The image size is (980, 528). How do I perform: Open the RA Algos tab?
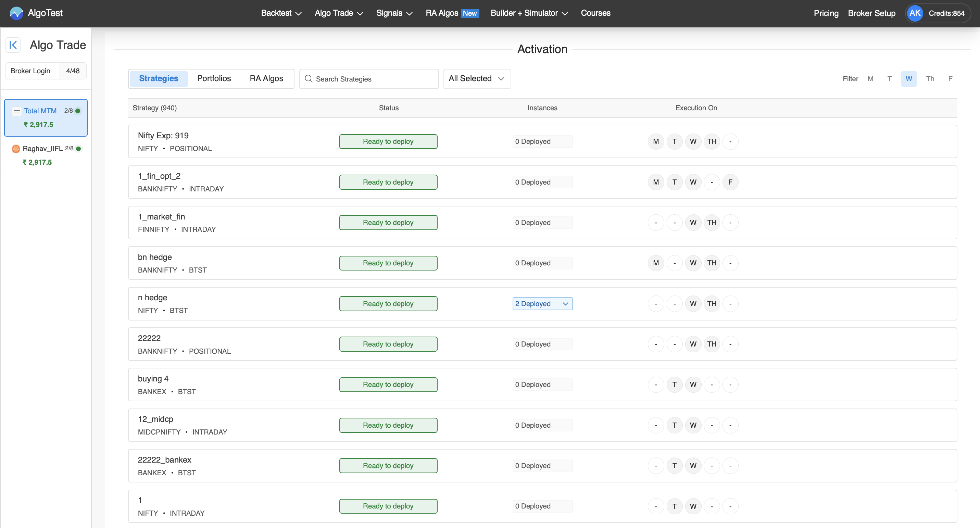(266, 79)
